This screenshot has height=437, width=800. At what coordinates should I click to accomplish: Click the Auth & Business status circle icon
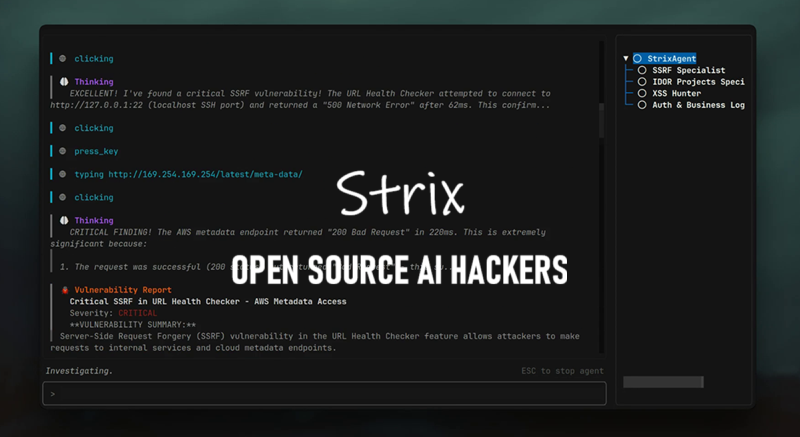[642, 105]
